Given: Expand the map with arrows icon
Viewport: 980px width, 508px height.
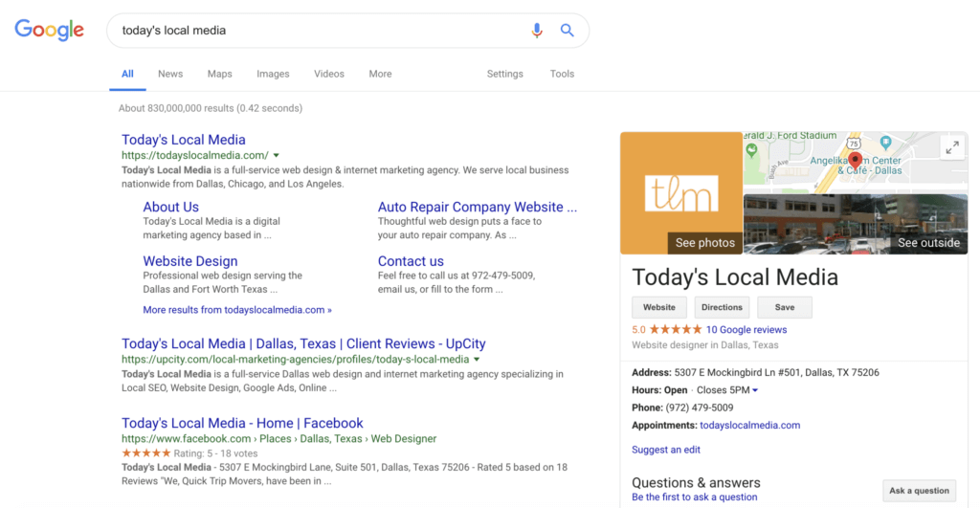Looking at the screenshot, I should [x=952, y=148].
